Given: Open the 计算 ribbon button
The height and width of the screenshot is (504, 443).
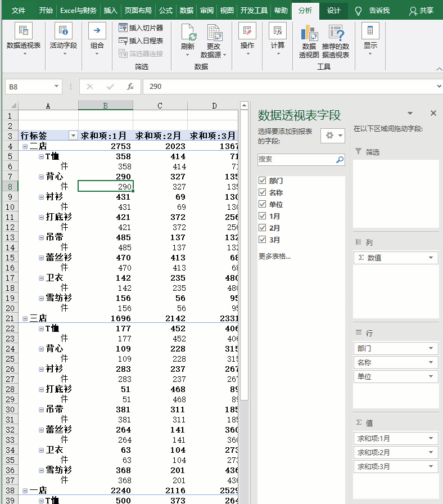Looking at the screenshot, I should tap(278, 39).
